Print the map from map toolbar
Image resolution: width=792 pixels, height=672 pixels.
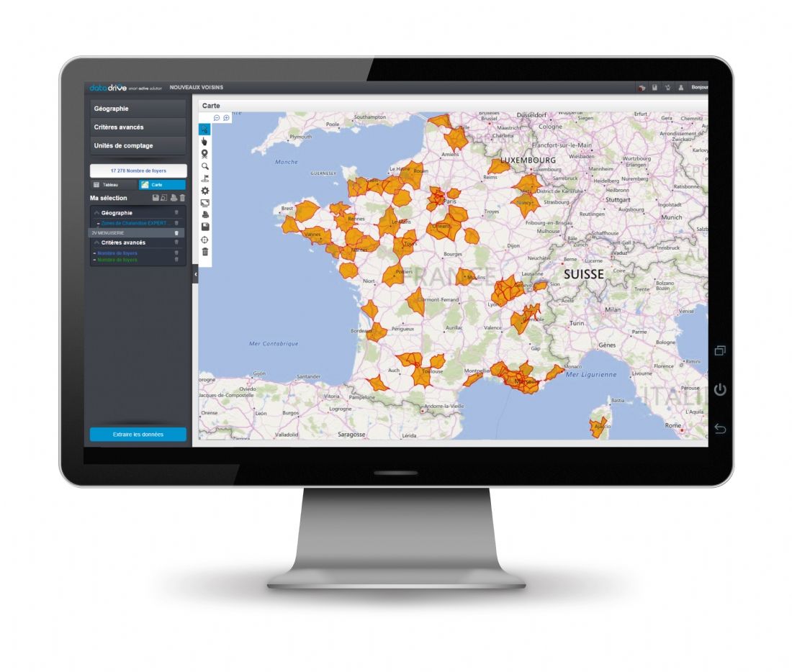pyautogui.click(x=204, y=214)
